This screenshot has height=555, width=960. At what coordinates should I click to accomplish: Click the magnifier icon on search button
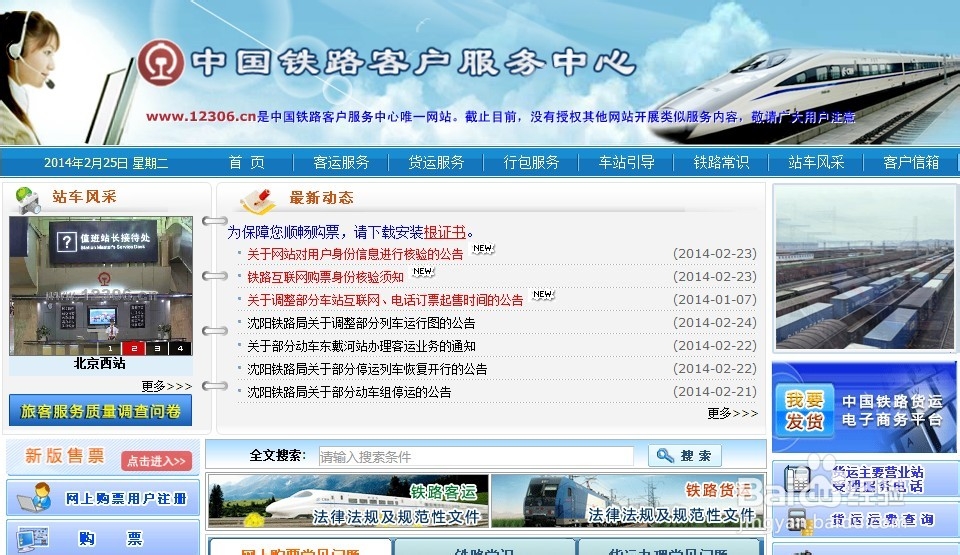click(665, 455)
